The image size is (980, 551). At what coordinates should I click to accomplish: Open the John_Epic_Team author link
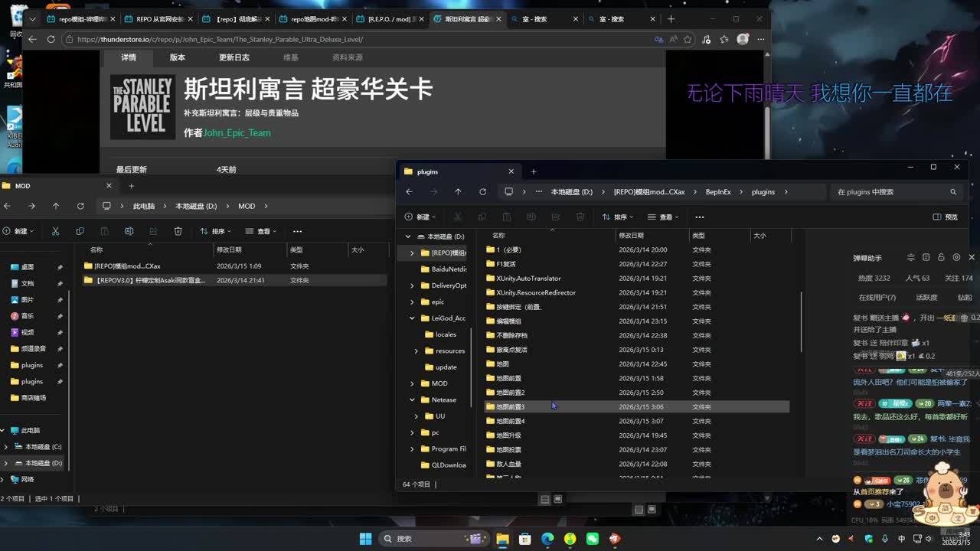pyautogui.click(x=237, y=132)
